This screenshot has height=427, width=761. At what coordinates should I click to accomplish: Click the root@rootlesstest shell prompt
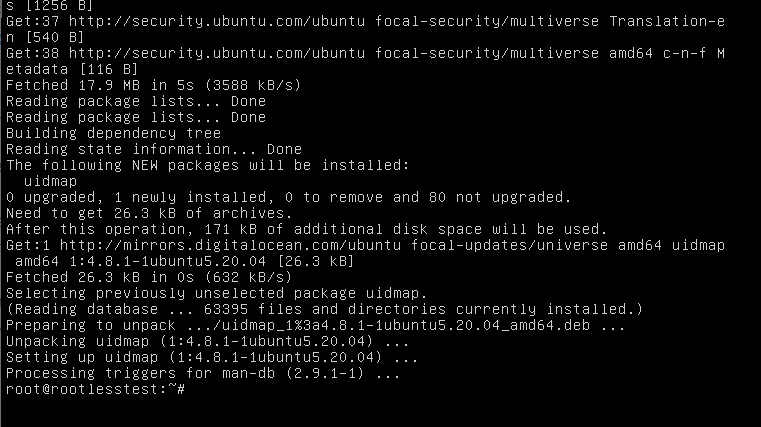[96, 389]
